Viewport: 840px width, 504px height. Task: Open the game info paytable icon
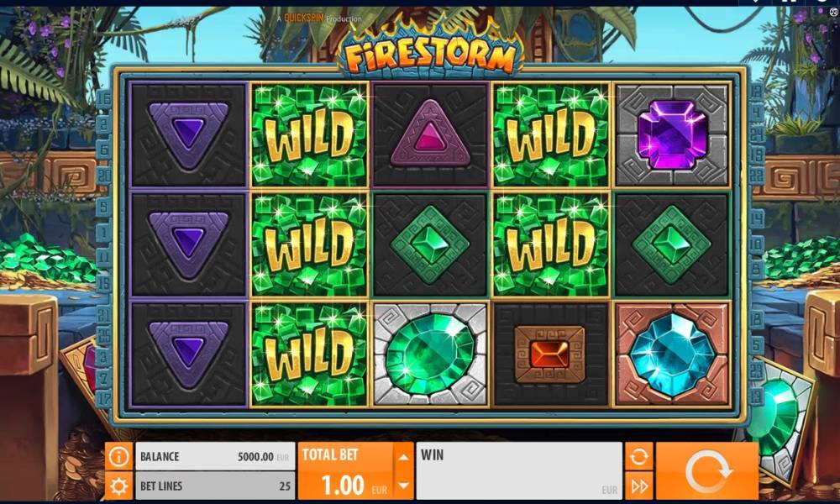(118, 456)
